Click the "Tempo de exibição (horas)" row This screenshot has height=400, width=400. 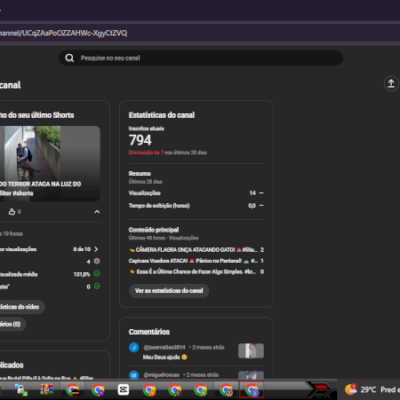196,206
